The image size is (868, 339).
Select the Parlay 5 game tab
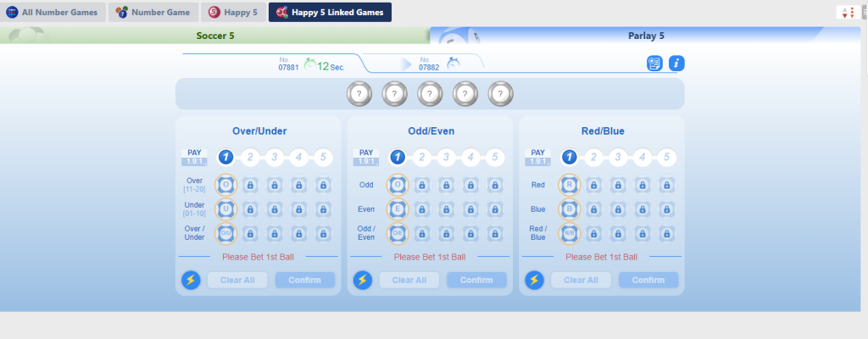(645, 36)
